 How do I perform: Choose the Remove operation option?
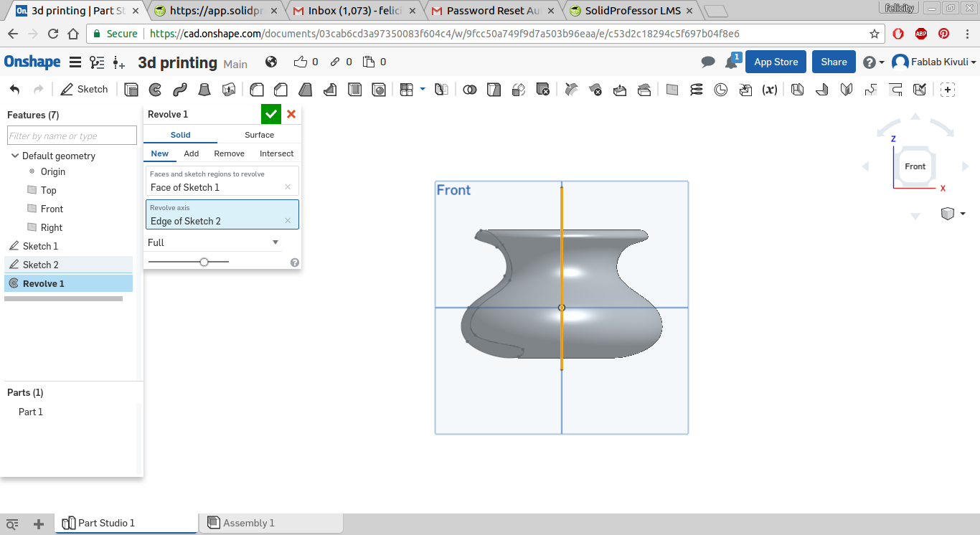coord(229,153)
